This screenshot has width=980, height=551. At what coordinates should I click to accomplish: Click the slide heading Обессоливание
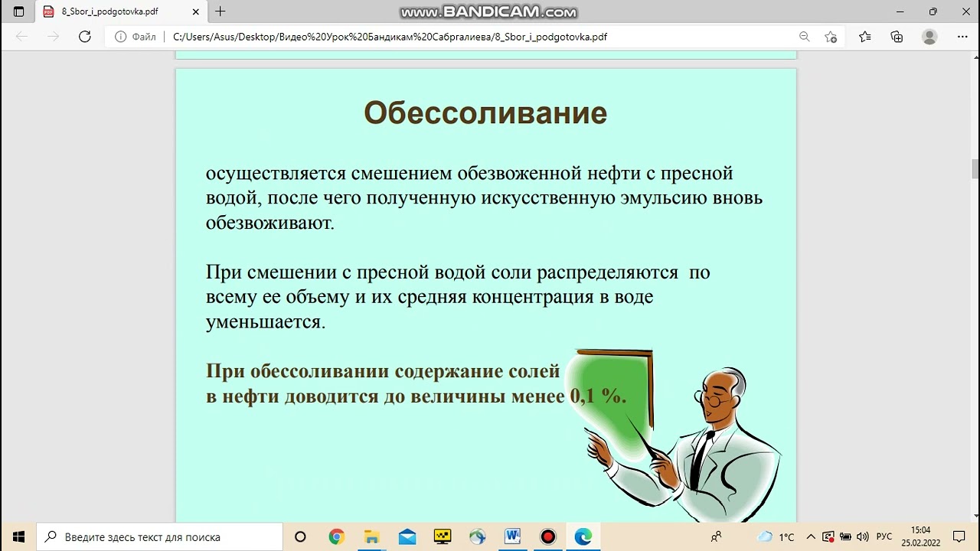click(485, 113)
